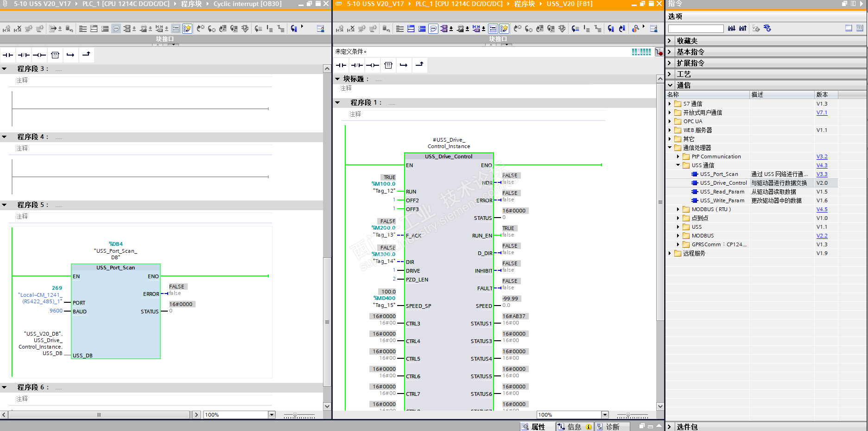
Task: Click the V4.3 version link for USS 通信
Action: [822, 166]
